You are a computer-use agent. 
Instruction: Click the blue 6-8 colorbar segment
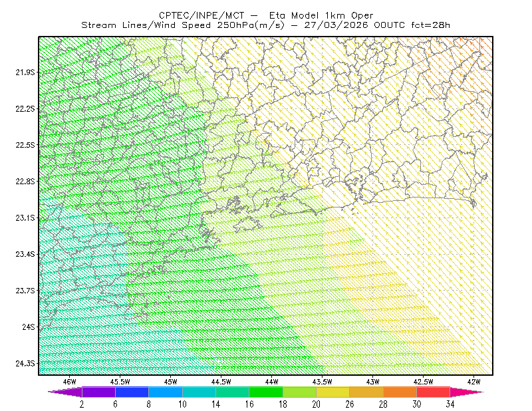click(x=132, y=392)
